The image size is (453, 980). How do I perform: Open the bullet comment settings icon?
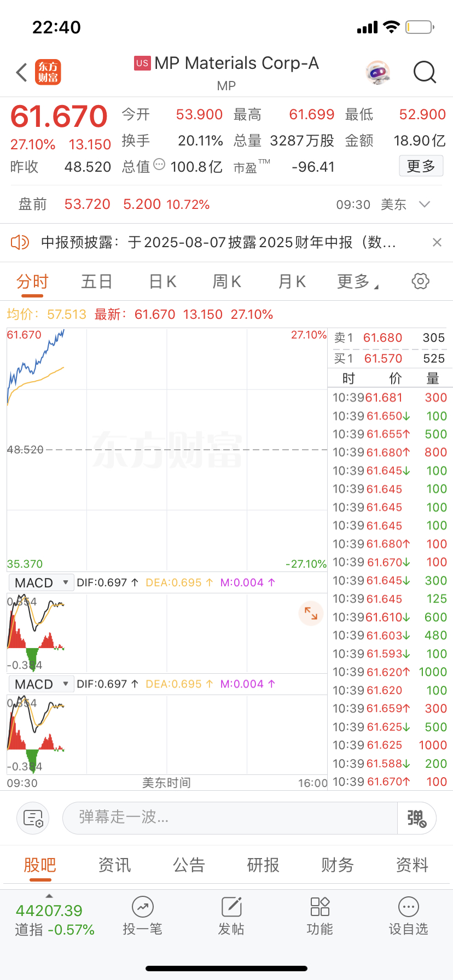coord(33,818)
